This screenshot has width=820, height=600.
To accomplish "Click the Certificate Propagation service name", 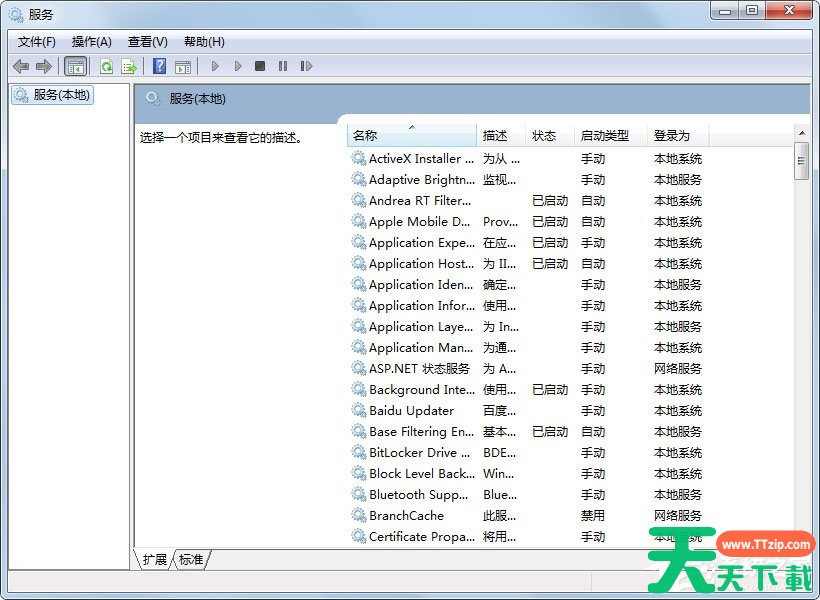I will click(x=422, y=537).
